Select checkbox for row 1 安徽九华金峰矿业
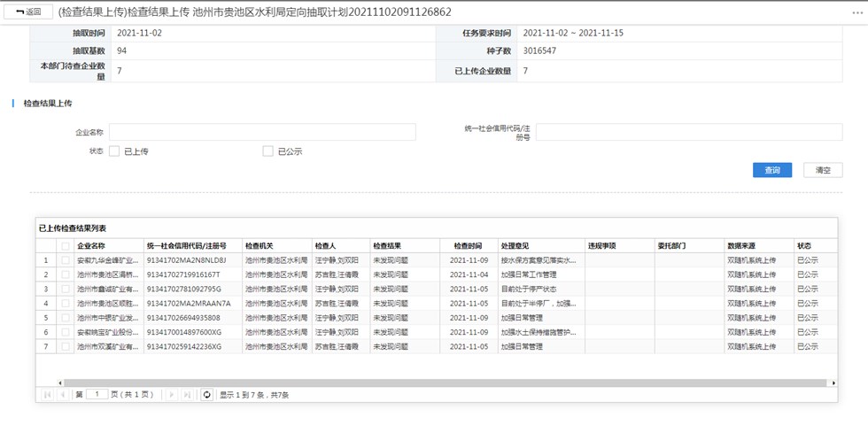Viewport: 868px width, 425px height. [65, 260]
